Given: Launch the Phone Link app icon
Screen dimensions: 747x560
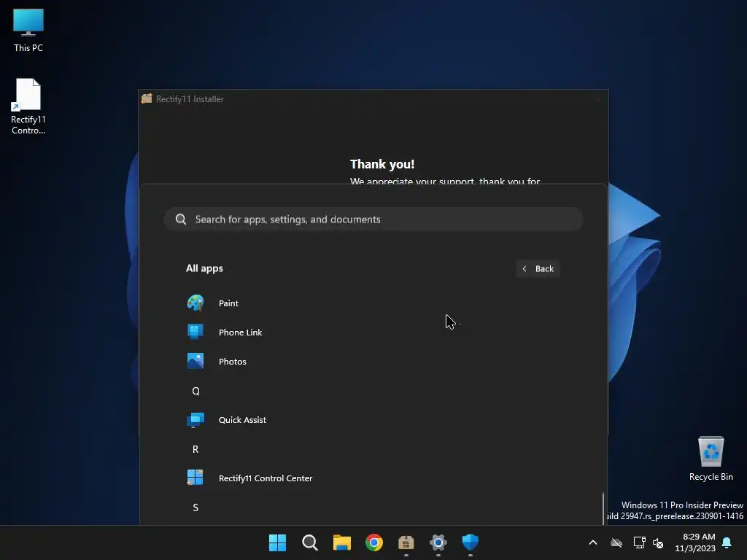Looking at the screenshot, I should coord(196,332).
